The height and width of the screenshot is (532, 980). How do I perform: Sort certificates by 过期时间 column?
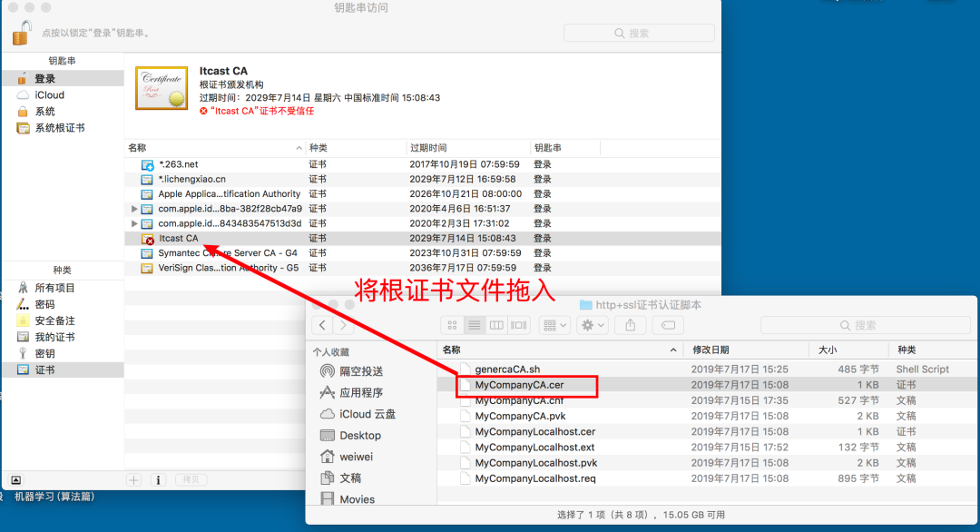[x=468, y=148]
